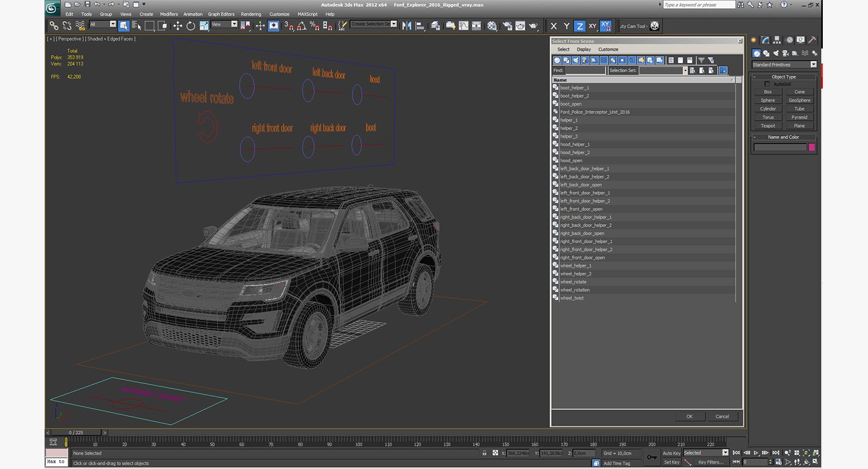
Task: Choose the Select and Move tool
Action: (x=178, y=26)
